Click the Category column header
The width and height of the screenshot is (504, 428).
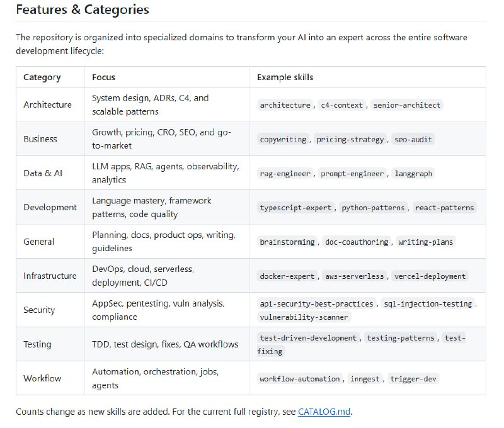point(42,77)
